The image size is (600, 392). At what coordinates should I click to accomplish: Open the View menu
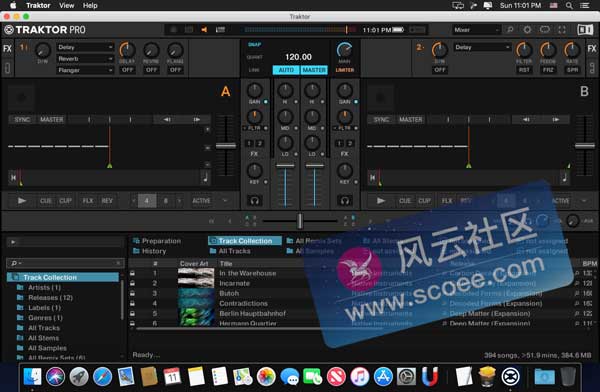pos(67,5)
